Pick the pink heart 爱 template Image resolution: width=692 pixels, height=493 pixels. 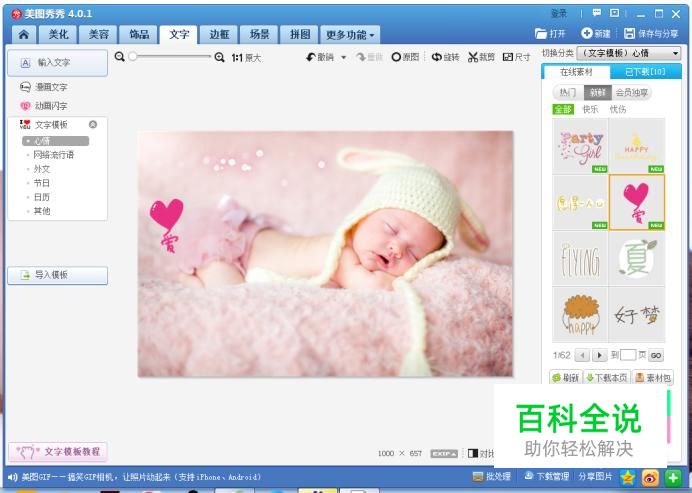[637, 202]
